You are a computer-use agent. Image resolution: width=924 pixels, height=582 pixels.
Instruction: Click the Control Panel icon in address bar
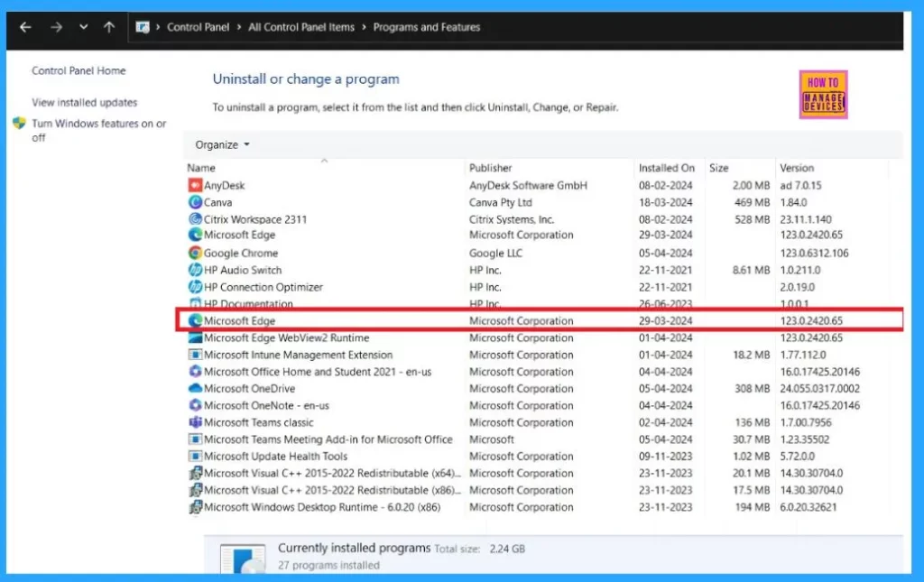142,27
